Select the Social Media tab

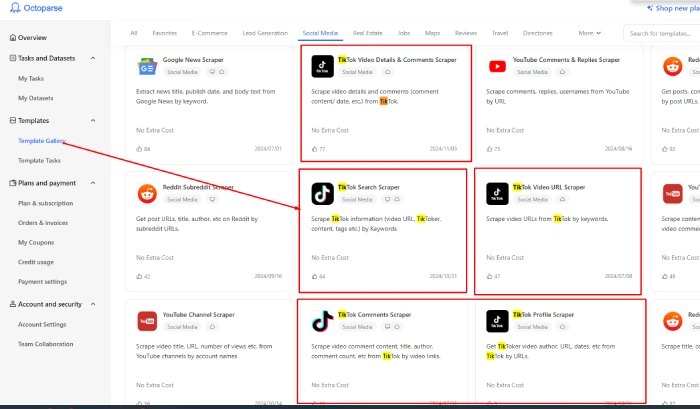(x=320, y=33)
